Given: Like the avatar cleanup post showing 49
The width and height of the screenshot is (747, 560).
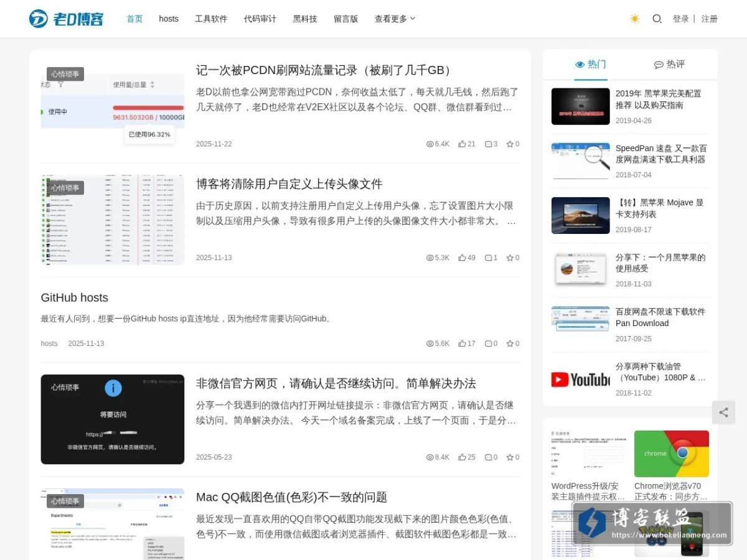Looking at the screenshot, I should point(462,258).
